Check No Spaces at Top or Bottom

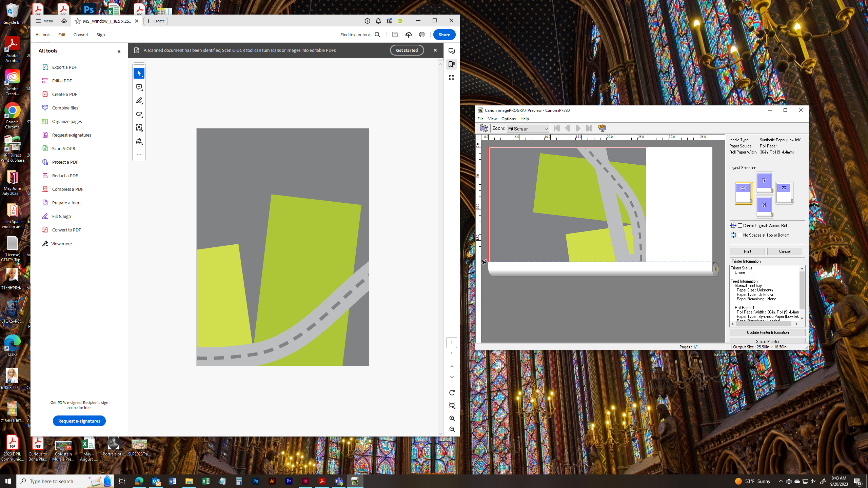(740, 235)
